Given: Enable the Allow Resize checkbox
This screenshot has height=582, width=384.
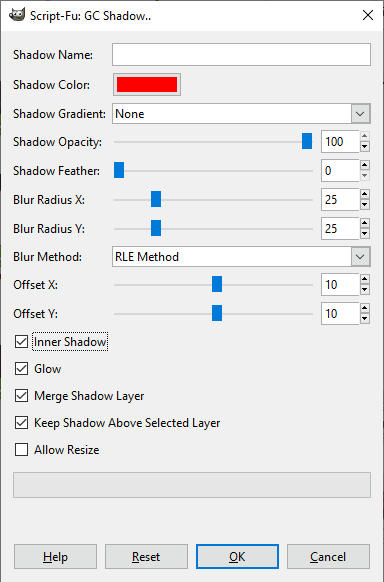Looking at the screenshot, I should (22, 449).
